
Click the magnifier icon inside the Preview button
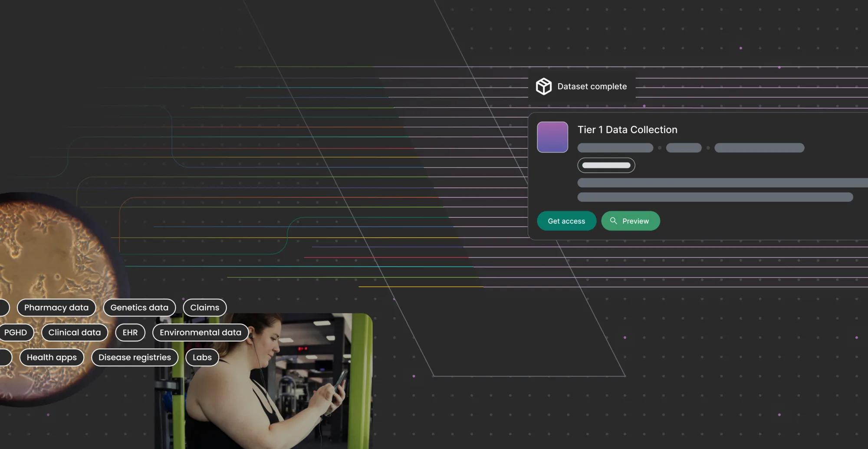[614, 221]
